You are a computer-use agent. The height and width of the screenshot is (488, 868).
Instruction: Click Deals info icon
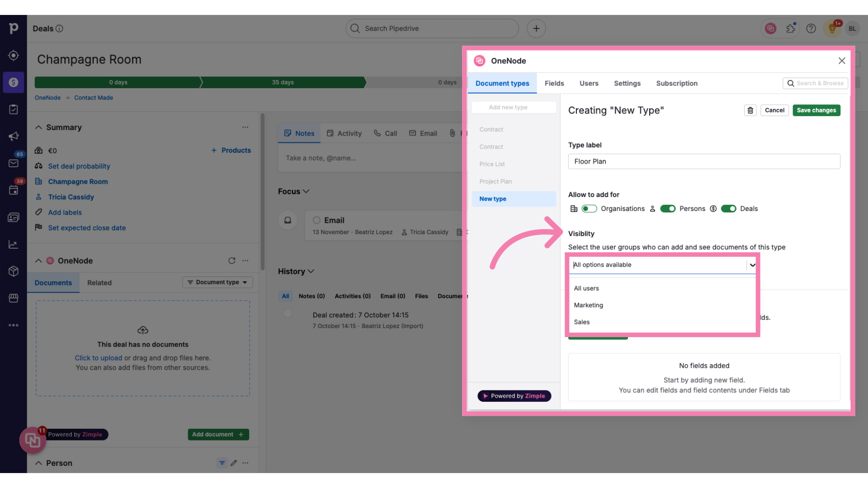point(59,28)
